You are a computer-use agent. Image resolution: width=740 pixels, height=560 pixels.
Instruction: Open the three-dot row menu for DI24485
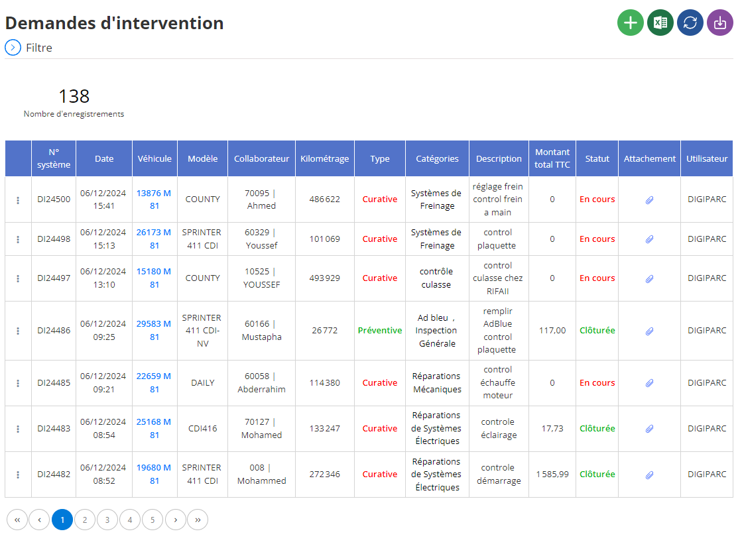(x=18, y=383)
